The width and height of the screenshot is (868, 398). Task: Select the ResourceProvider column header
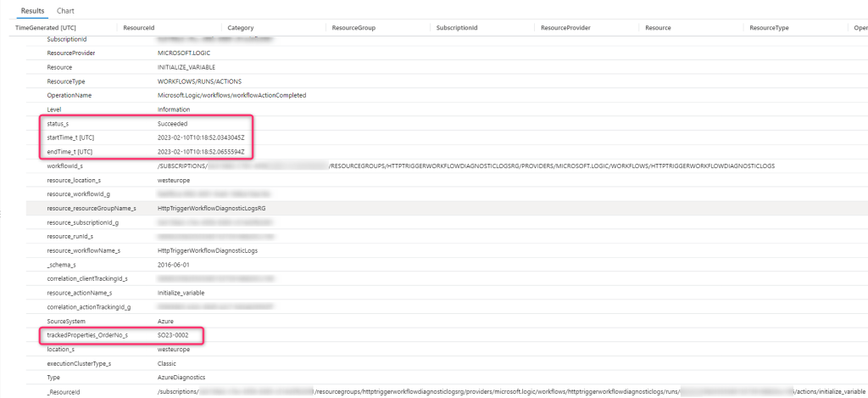pyautogui.click(x=565, y=28)
